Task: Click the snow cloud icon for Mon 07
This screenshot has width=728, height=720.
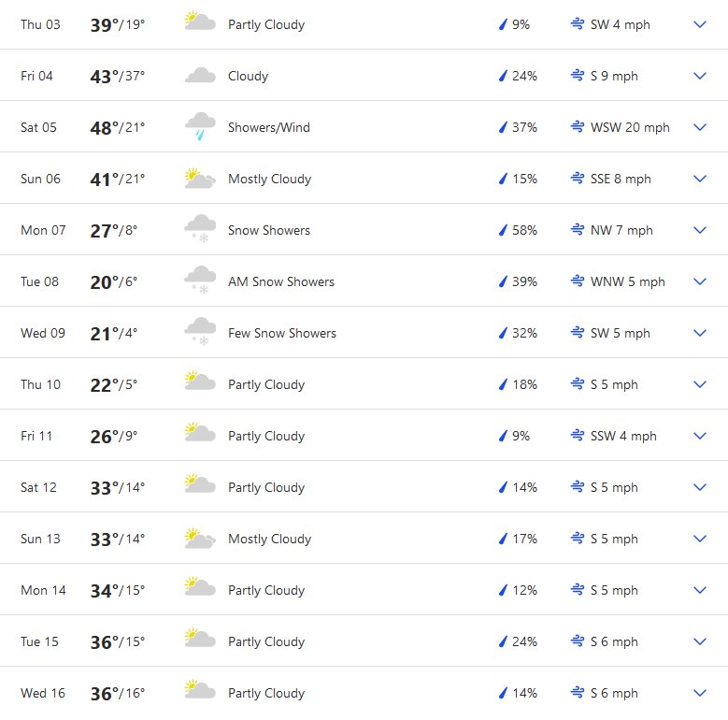Action: pyautogui.click(x=200, y=228)
